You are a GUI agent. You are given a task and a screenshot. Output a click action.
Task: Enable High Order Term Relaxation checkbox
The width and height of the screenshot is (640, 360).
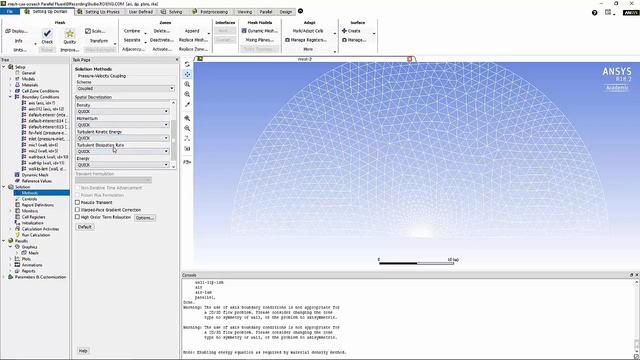77,217
